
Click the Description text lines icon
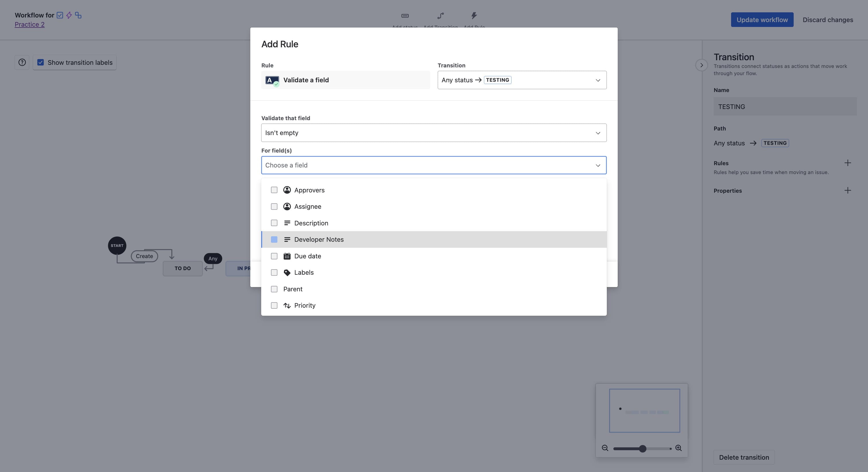point(287,223)
